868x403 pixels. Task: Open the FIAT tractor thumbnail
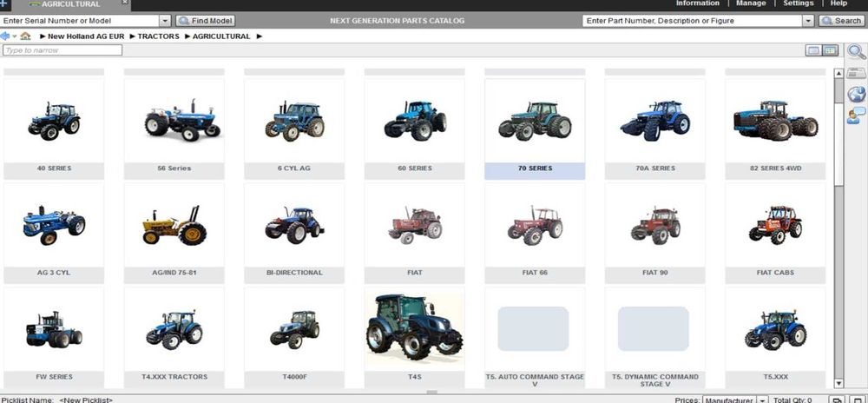click(x=415, y=226)
